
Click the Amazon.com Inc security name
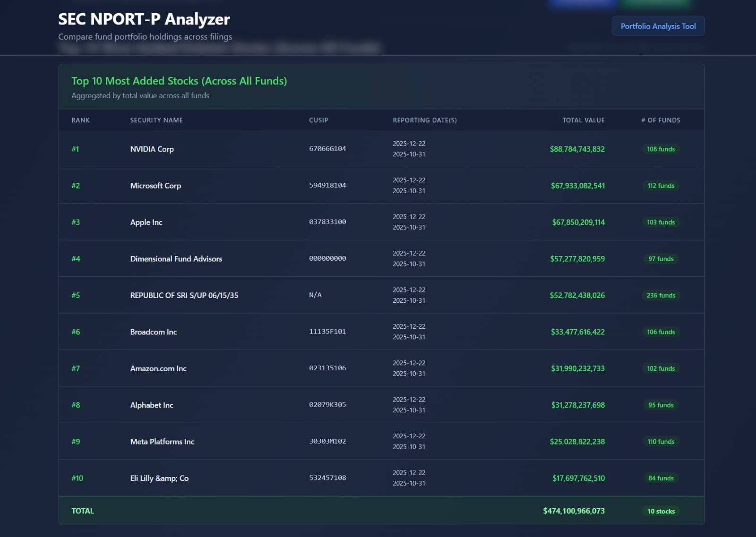pos(158,368)
